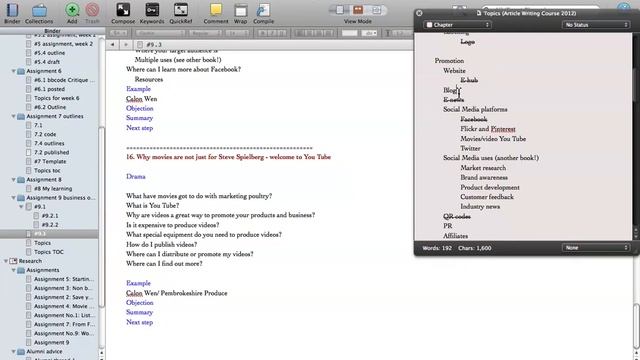Select #7 Template in the binder
Viewport: 640px width, 360px height.
pyautogui.click(x=50, y=161)
